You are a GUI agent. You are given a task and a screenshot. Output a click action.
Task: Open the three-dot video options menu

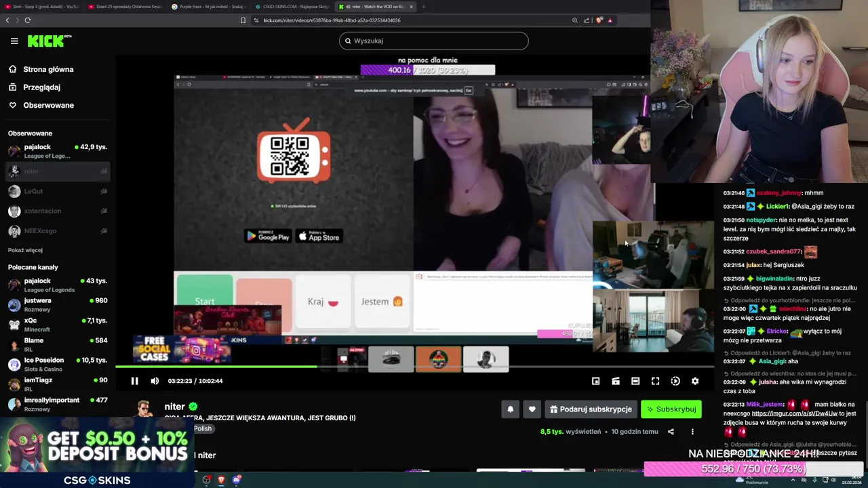tap(692, 432)
